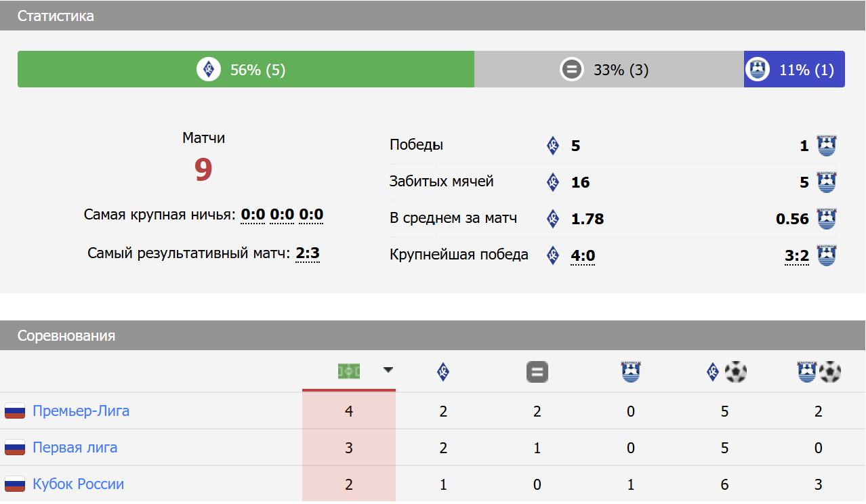The image size is (866, 504).
Task: Click the Соревнования section header
Action: [x=66, y=335]
